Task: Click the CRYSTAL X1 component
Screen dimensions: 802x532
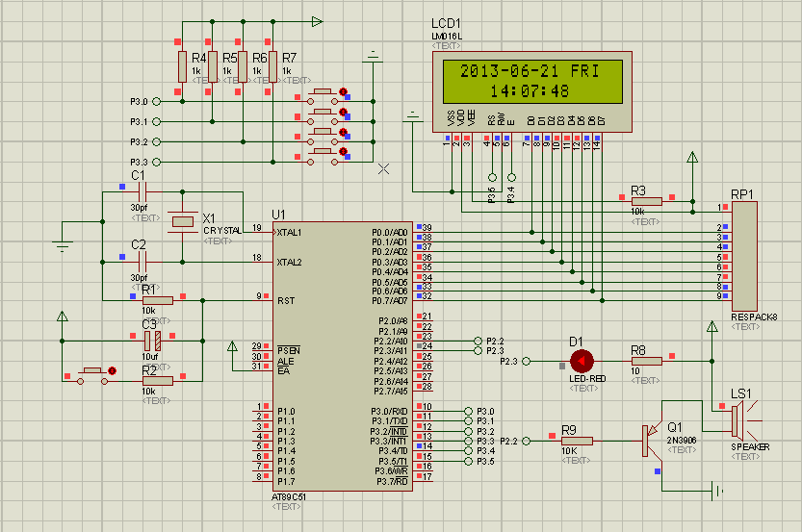Action: pos(183,222)
